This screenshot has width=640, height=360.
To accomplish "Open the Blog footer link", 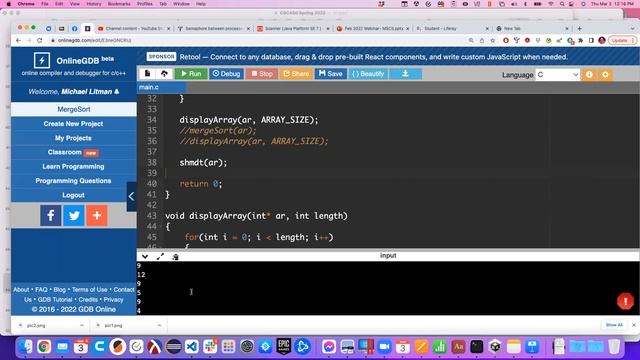I will point(60,289).
